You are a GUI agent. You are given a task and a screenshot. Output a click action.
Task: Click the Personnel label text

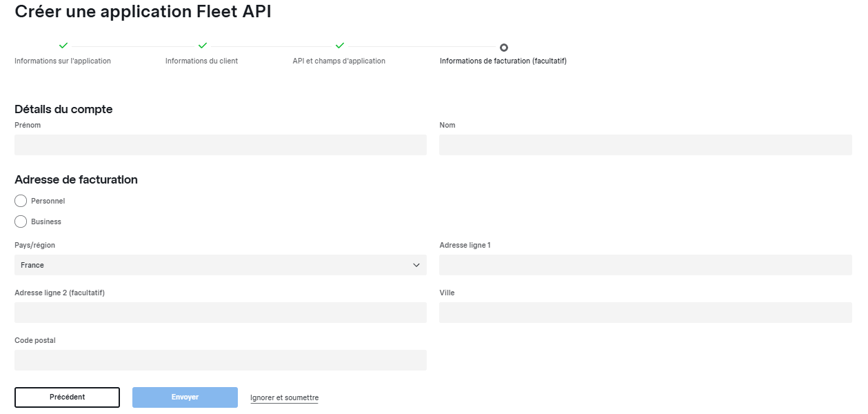click(x=48, y=201)
